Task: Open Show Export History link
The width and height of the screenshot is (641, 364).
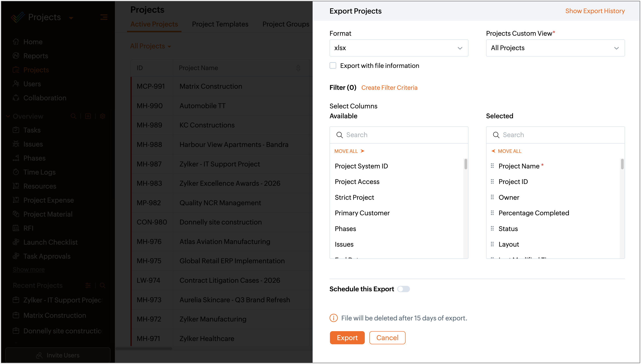Action: [x=595, y=11]
